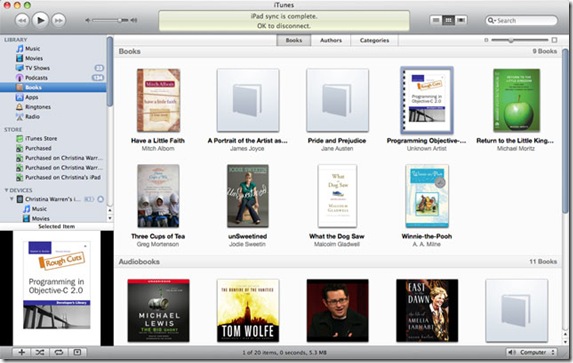Click the Mitch Albom author text
Screen dimensions: 573x363
tap(158, 148)
